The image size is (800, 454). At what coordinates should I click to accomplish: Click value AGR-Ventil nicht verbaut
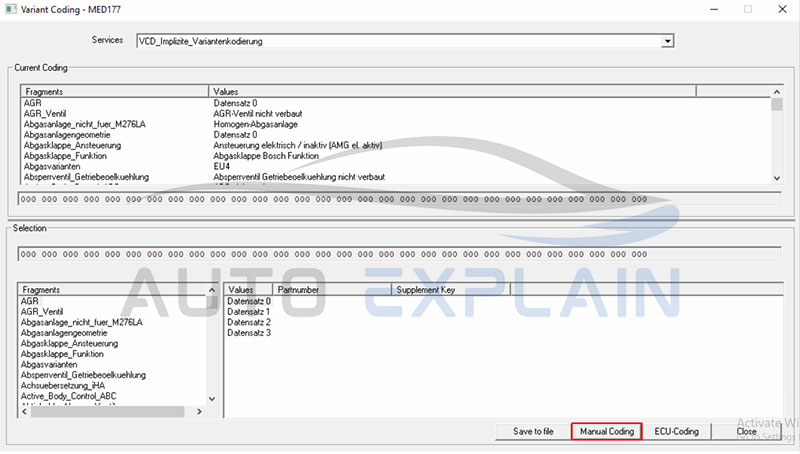click(x=258, y=114)
